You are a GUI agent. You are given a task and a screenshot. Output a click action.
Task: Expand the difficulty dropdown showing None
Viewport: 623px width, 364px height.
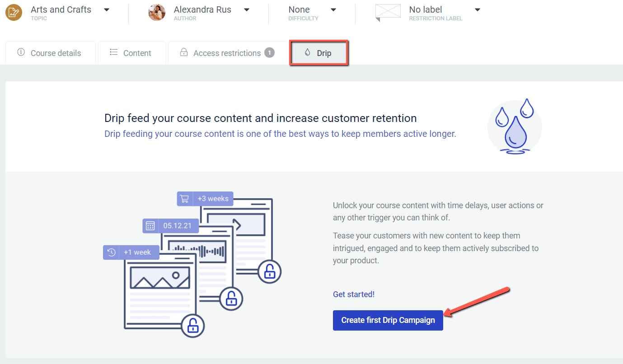[333, 10]
